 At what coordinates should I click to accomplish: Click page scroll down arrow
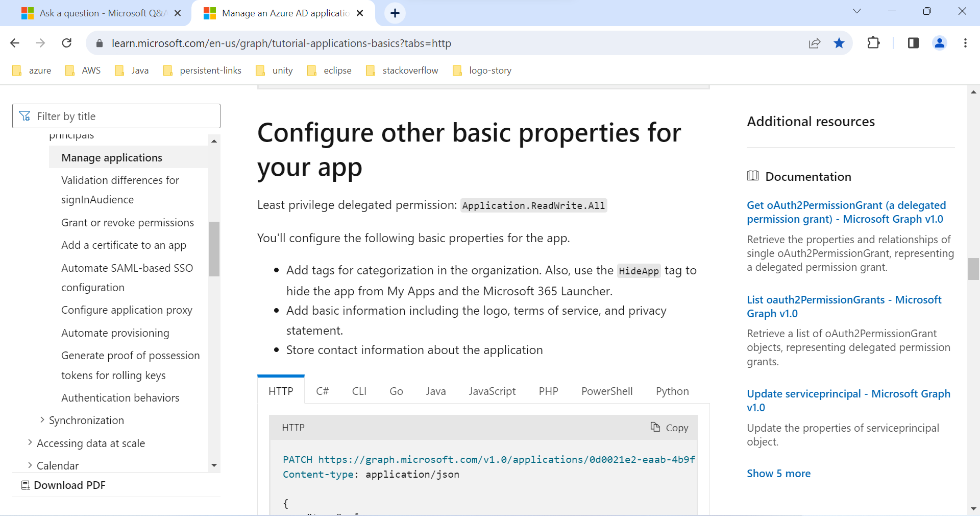(x=973, y=509)
